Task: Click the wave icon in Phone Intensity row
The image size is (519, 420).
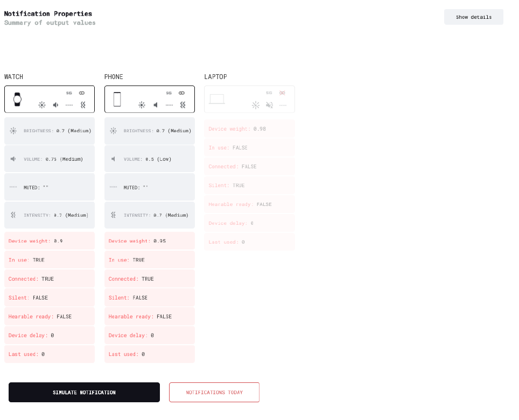Action: [113, 215]
